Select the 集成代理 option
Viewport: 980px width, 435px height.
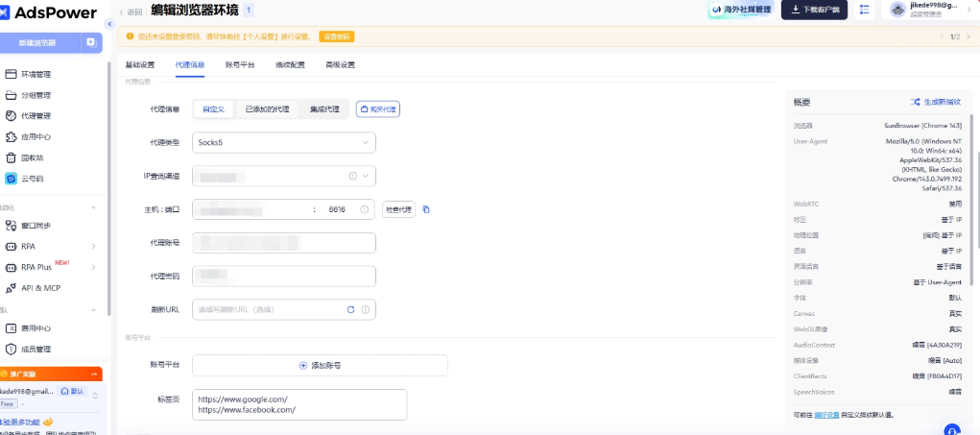[x=324, y=109]
